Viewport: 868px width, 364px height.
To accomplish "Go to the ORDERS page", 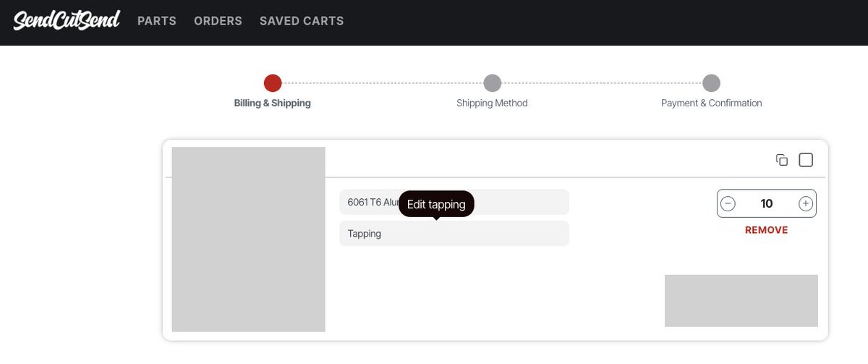I will point(218,21).
